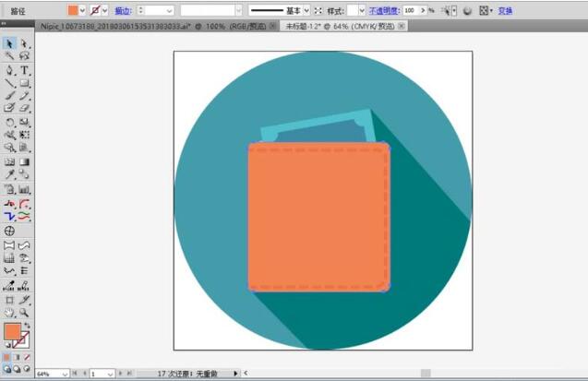Screen dimensions: 588x381
Task: Select the Pen tool
Action: pos(9,70)
